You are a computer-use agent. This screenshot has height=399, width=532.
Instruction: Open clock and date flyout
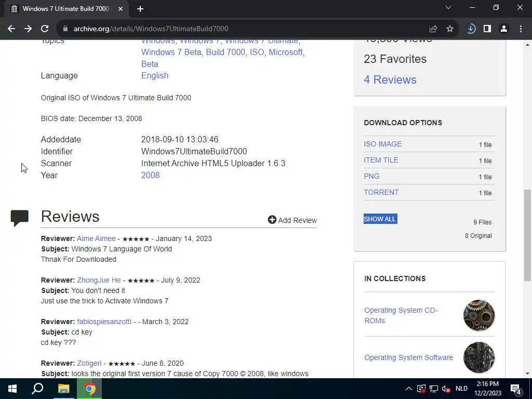pyautogui.click(x=487, y=389)
